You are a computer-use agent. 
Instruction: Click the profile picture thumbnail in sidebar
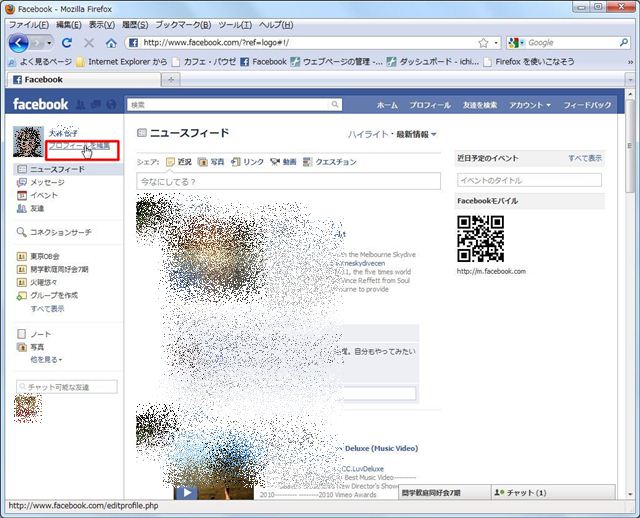pyautogui.click(x=28, y=142)
